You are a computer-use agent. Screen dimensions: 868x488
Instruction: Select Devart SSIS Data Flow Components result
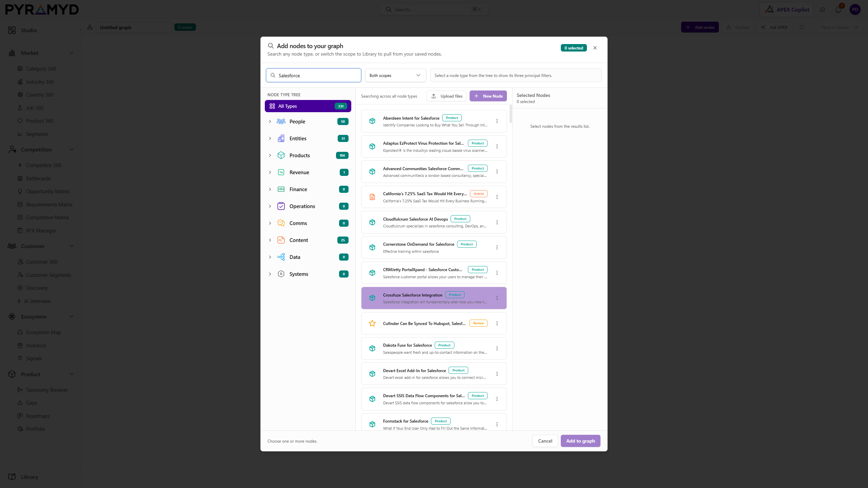[x=434, y=399]
